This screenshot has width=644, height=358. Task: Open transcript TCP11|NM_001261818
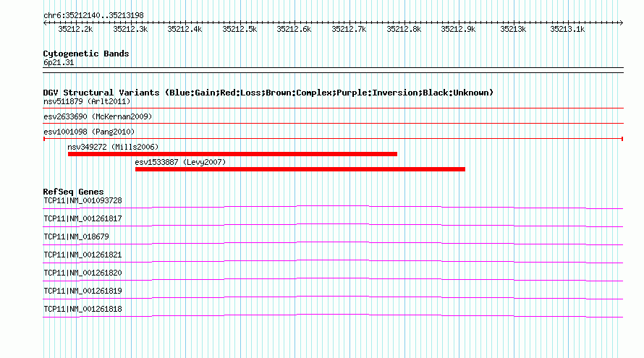pos(82,309)
